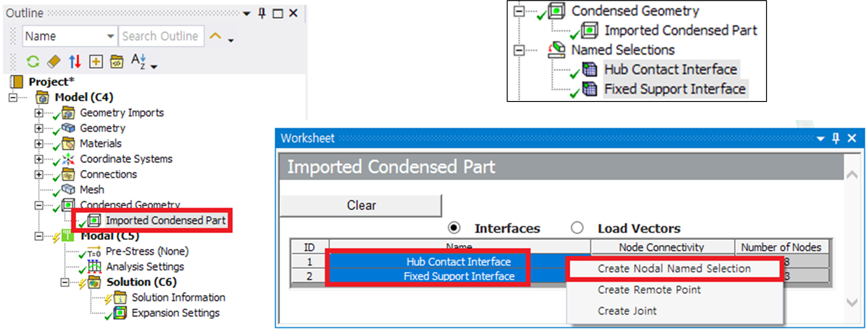Open the Name filter dropdown

point(110,36)
